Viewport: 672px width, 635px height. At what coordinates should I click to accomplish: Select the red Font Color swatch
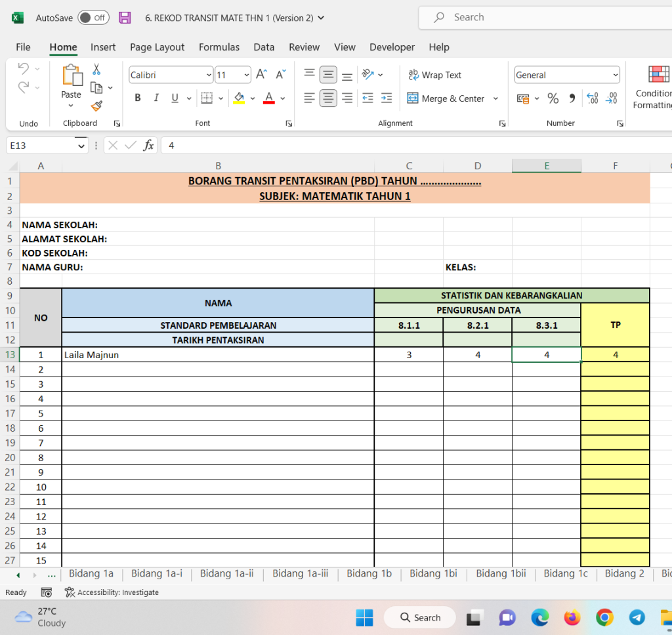268,98
